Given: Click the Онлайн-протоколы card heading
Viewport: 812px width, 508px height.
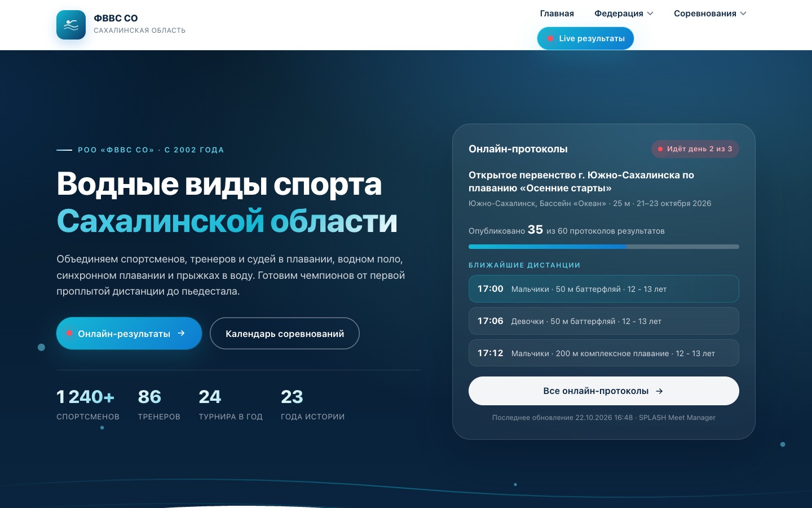Looking at the screenshot, I should click(518, 149).
